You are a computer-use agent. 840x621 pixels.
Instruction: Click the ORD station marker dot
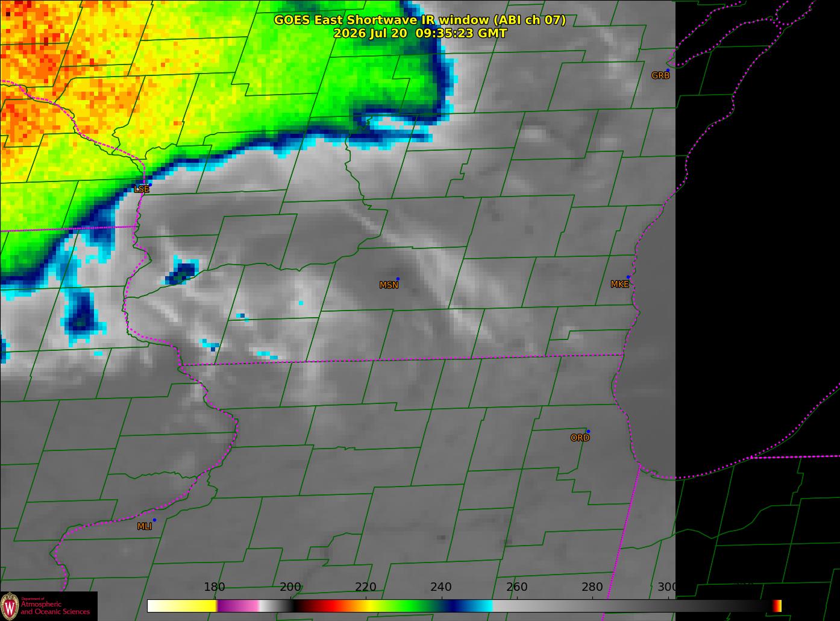(588, 431)
